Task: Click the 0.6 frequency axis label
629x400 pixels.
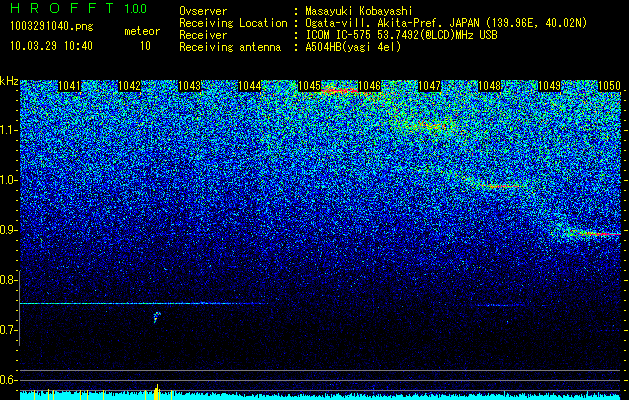Action: [x=8, y=380]
